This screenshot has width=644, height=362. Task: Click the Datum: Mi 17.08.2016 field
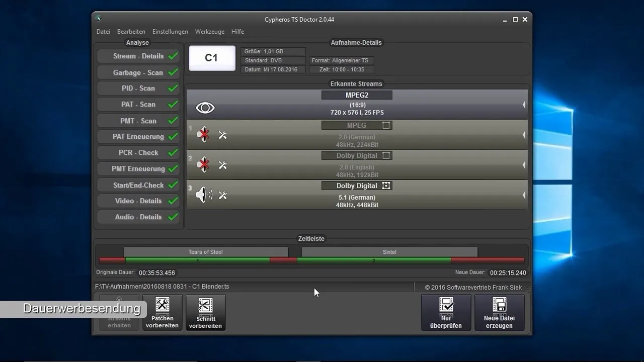(x=274, y=69)
